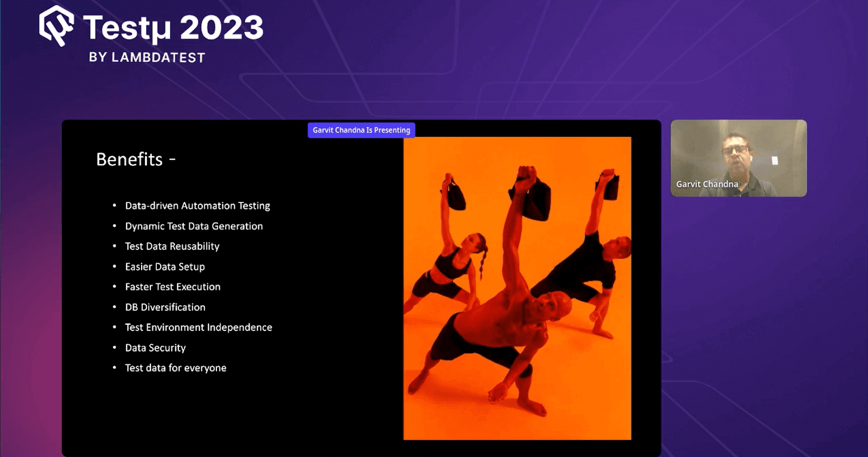The height and width of the screenshot is (457, 868).
Task: Click the 'Test Data Reusability' bullet
Action: pos(172,246)
